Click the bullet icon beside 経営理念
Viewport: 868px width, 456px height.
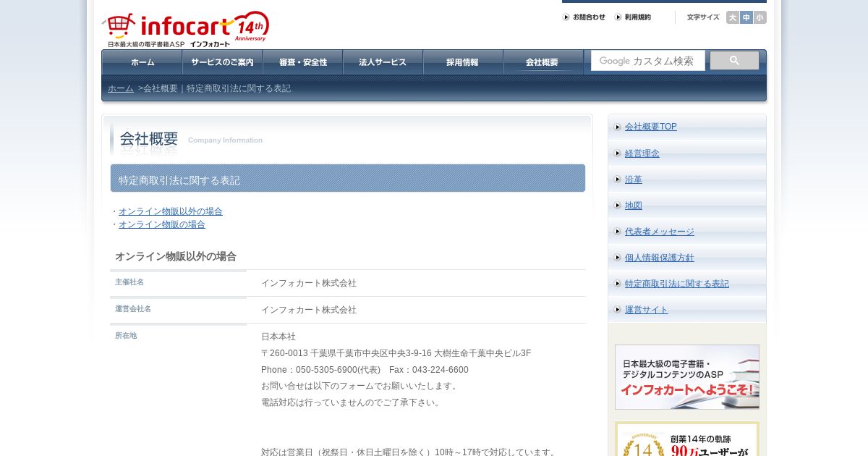pyautogui.click(x=618, y=153)
